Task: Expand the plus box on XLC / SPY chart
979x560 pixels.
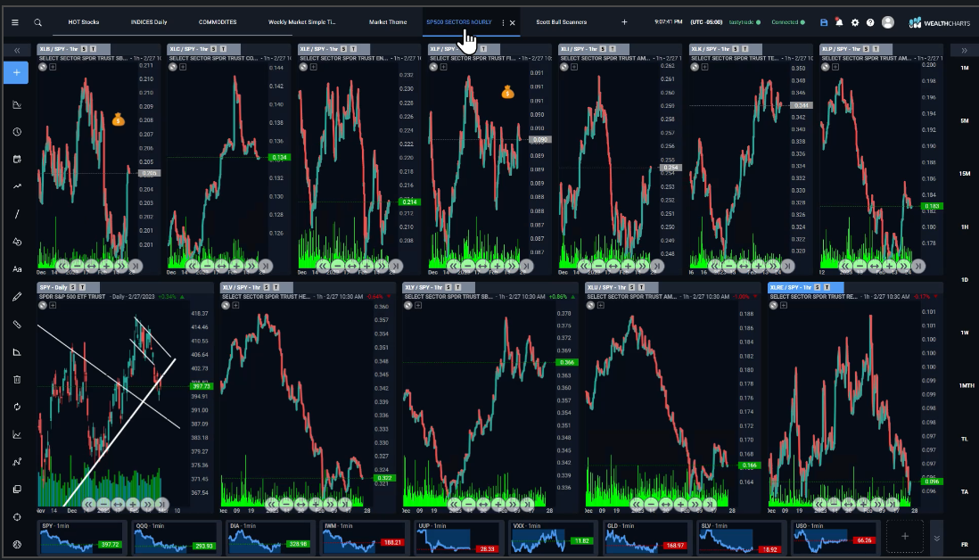Action: [x=183, y=67]
